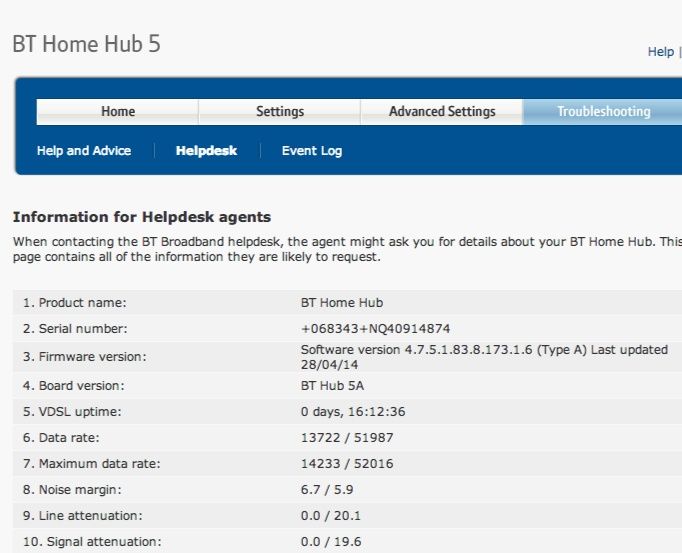Click the Firmware version label
This screenshot has width=682, height=553.
click(85, 357)
